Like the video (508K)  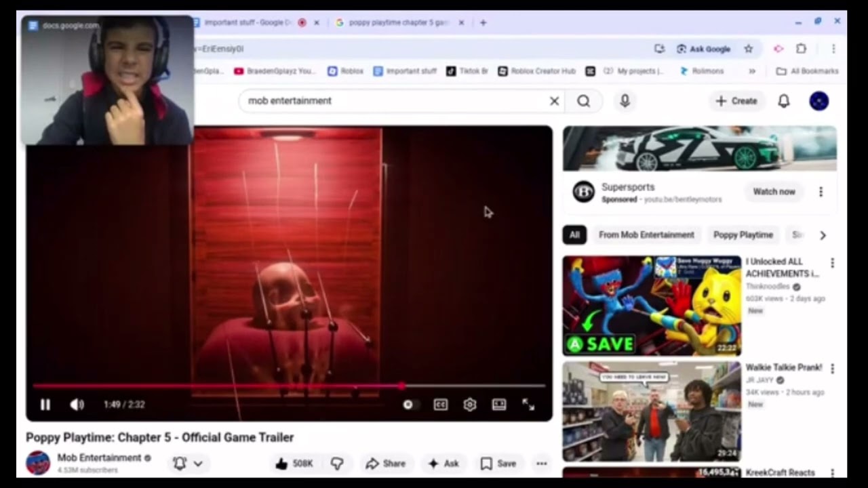point(294,464)
